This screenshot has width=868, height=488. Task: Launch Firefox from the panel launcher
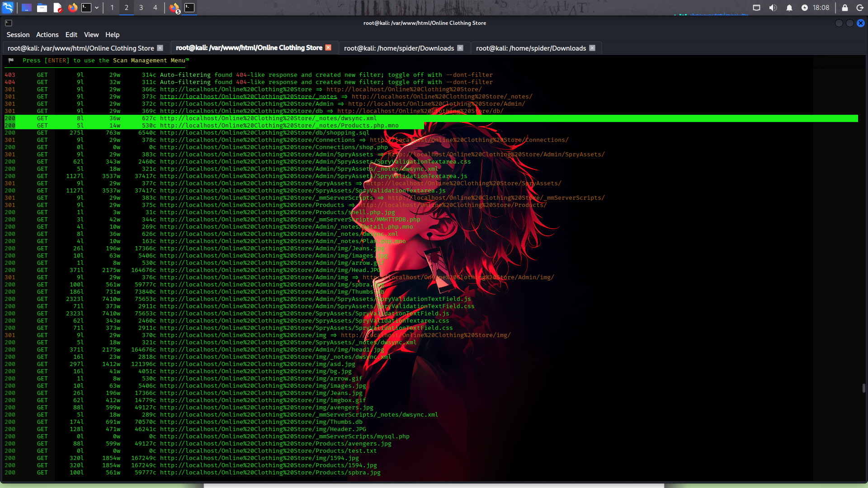coord(72,8)
